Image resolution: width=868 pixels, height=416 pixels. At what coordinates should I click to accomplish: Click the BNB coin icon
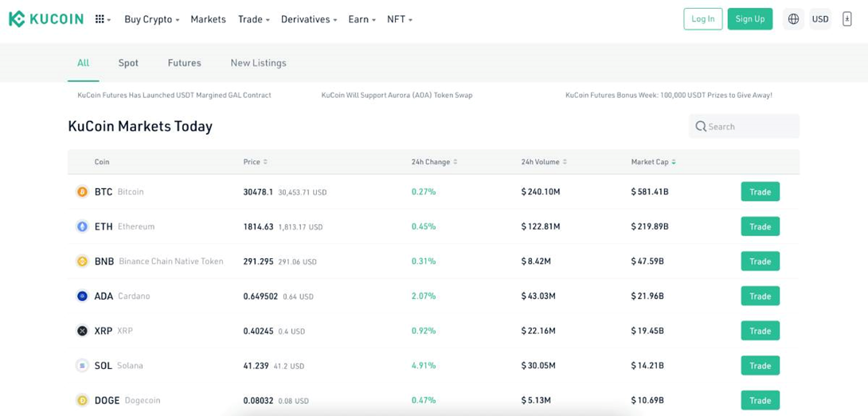83,261
